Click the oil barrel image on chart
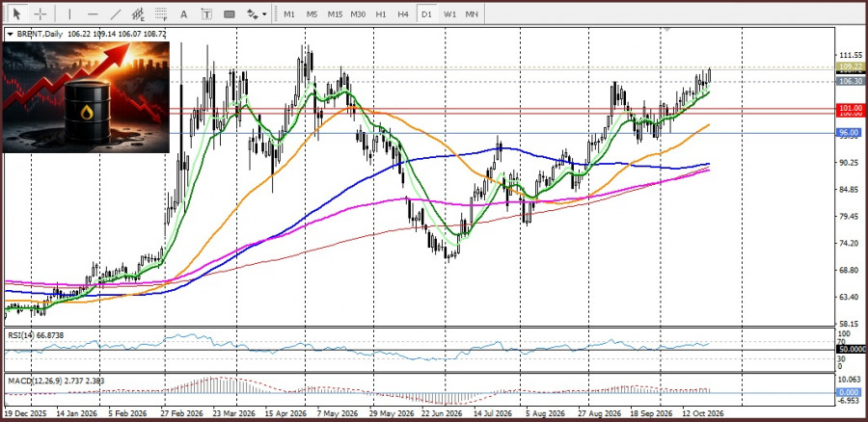Image resolution: width=868 pixels, height=422 pixels. click(86, 96)
